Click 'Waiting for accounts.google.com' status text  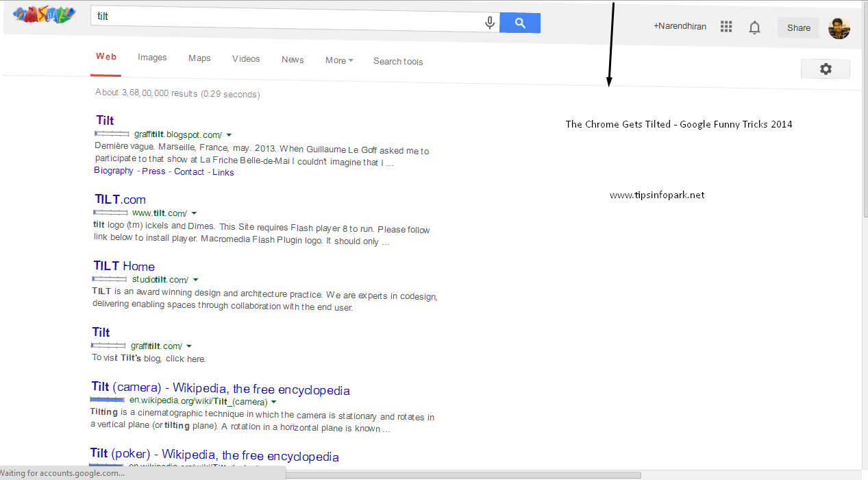click(x=62, y=472)
